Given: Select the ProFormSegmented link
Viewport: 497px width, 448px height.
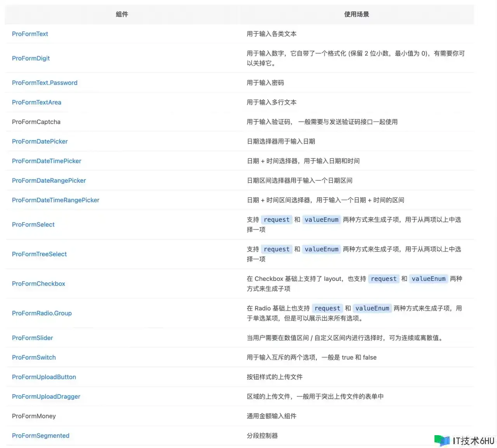Looking at the screenshot, I should click(x=40, y=436).
